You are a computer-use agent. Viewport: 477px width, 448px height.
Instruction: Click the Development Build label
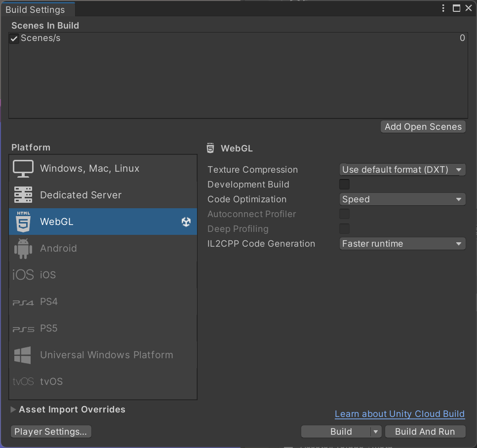point(248,185)
